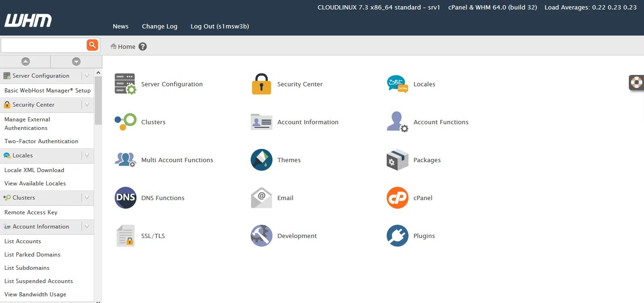
Task: Open the Themes icon
Action: click(261, 160)
